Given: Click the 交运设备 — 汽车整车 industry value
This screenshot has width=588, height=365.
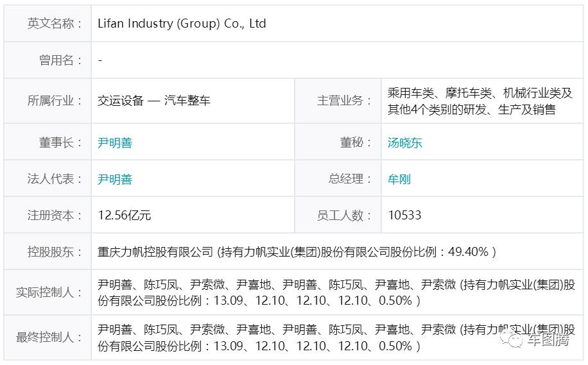Looking at the screenshot, I should (154, 101).
